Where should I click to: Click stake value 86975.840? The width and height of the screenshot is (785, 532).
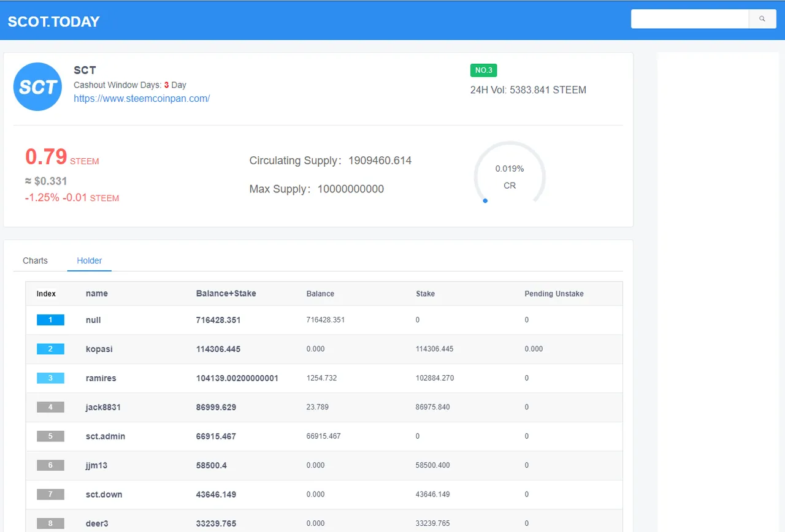click(433, 407)
